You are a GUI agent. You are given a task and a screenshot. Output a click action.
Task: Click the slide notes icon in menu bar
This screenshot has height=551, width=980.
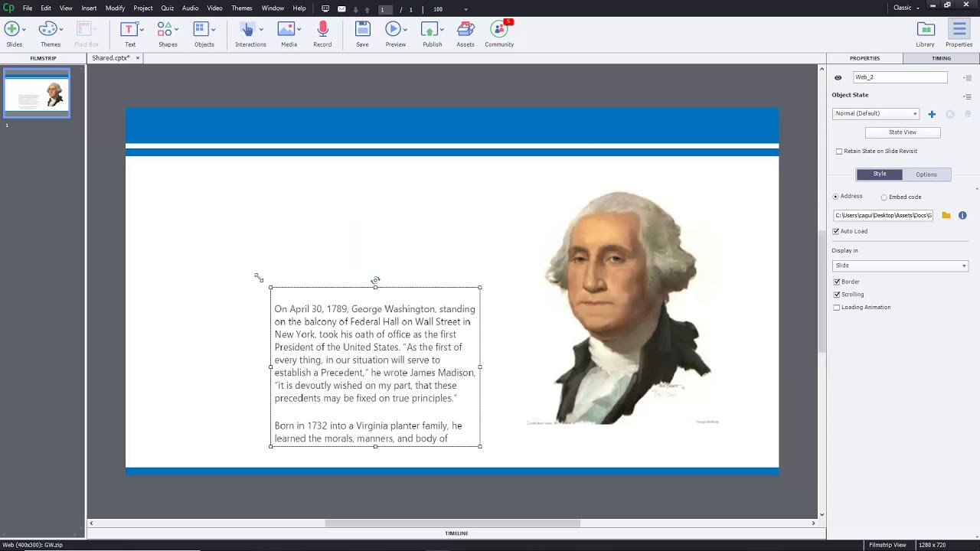[325, 8]
